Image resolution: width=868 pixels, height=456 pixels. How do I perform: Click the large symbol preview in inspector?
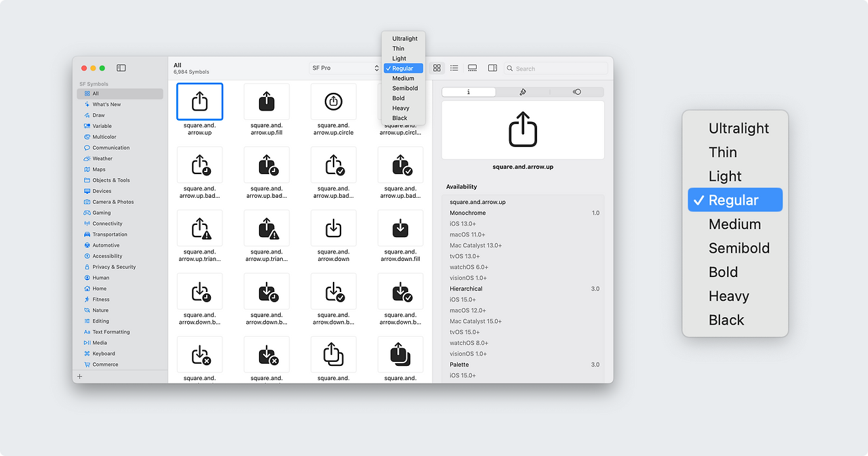point(523,130)
